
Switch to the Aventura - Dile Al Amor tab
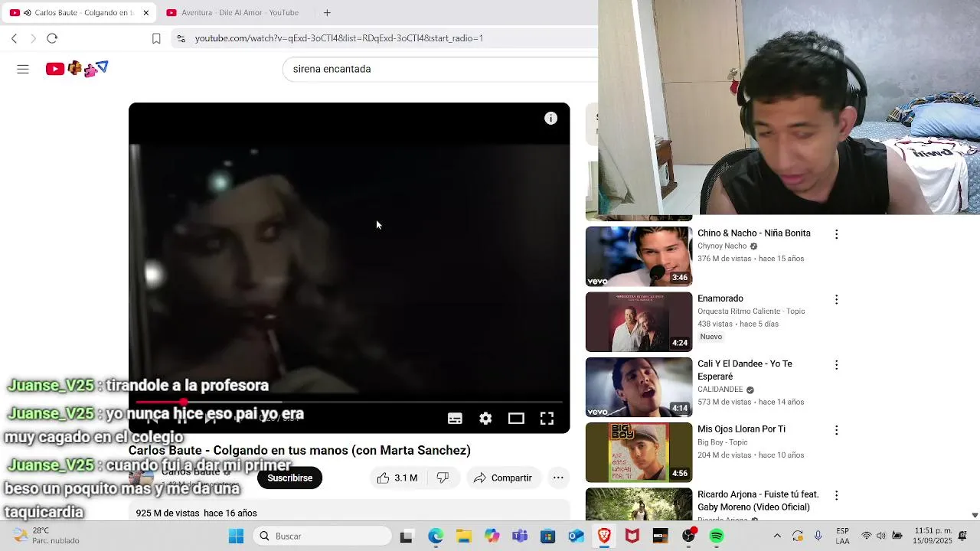coord(234,12)
